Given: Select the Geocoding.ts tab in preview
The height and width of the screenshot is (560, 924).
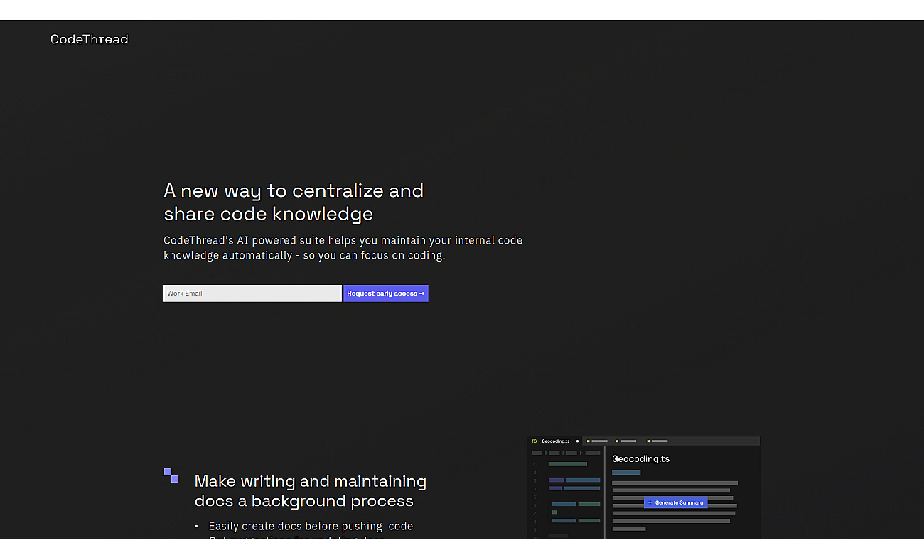Looking at the screenshot, I should tap(556, 441).
